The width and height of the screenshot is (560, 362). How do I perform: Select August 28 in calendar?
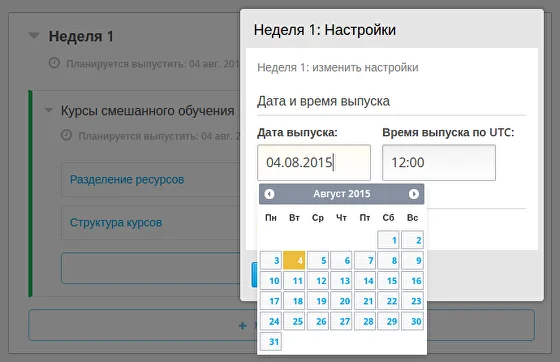pos(365,321)
